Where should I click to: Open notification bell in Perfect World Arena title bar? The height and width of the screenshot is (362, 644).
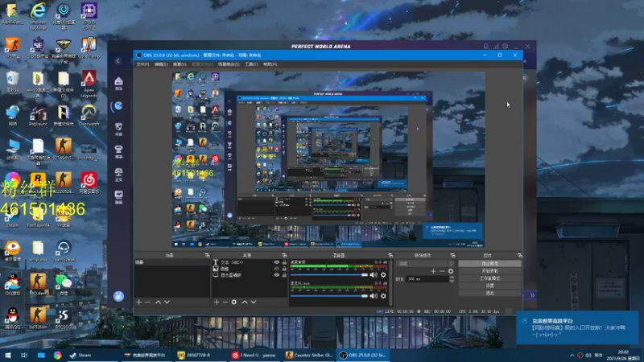(x=486, y=47)
